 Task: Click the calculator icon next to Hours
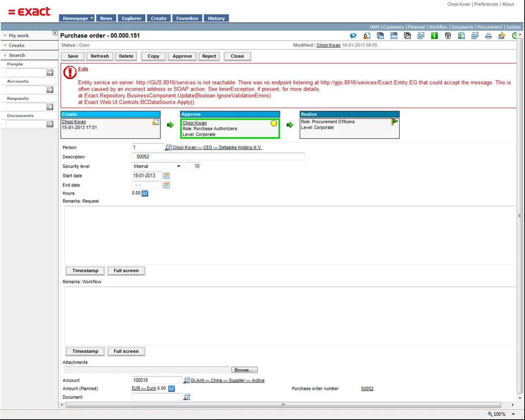click(145, 193)
